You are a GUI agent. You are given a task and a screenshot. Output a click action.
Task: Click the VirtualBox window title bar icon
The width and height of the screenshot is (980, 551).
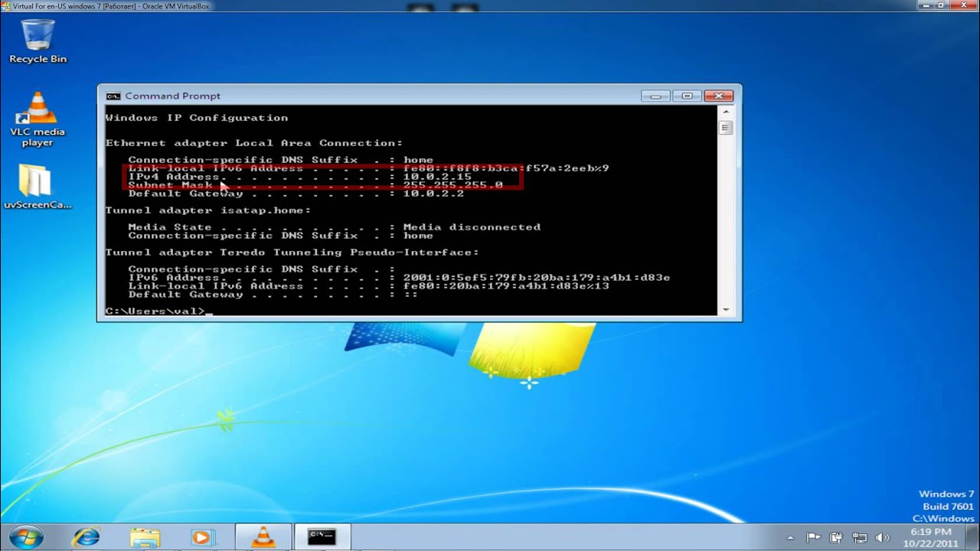(6, 6)
